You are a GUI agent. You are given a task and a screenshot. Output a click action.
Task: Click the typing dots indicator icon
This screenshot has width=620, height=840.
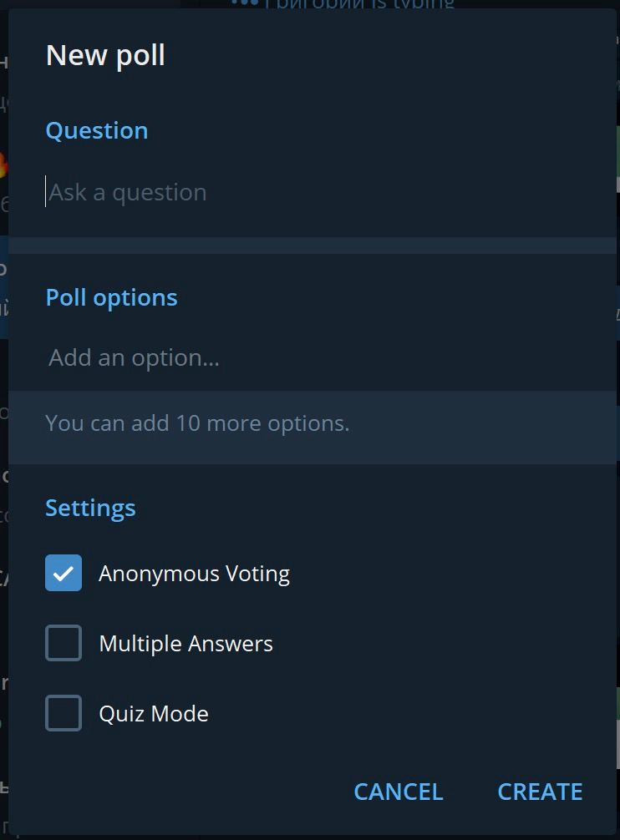pyautogui.click(x=245, y=3)
